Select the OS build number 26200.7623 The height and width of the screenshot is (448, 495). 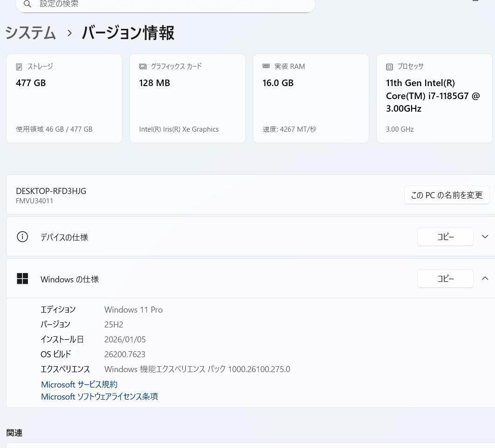[125, 354]
